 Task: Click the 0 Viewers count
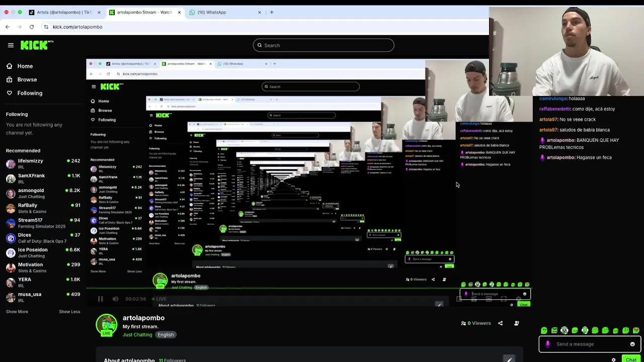pyautogui.click(x=476, y=323)
